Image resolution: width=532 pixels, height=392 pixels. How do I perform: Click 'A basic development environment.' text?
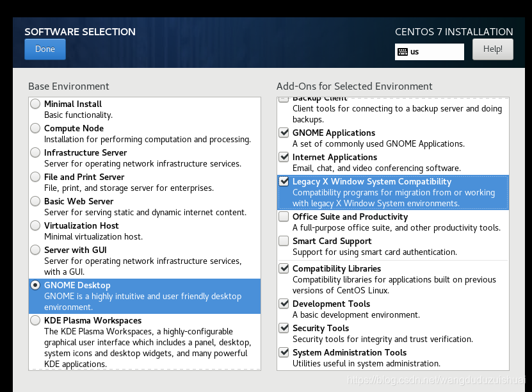pos(356,315)
